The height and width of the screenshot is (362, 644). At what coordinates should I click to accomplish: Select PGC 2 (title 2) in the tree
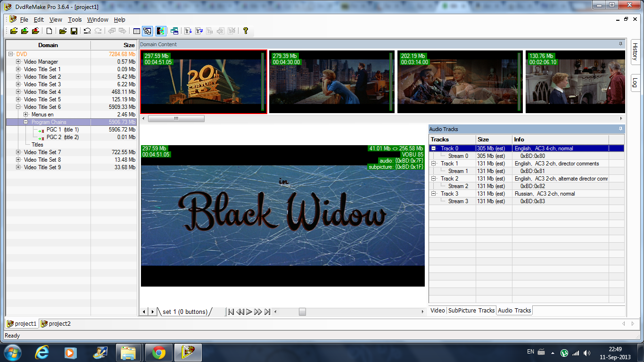[x=63, y=137]
